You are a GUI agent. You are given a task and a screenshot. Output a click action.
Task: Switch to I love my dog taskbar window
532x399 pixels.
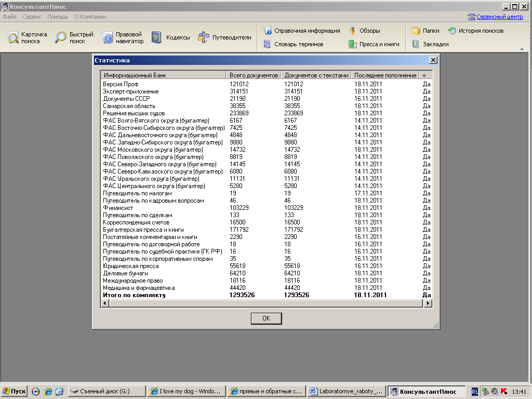187,391
